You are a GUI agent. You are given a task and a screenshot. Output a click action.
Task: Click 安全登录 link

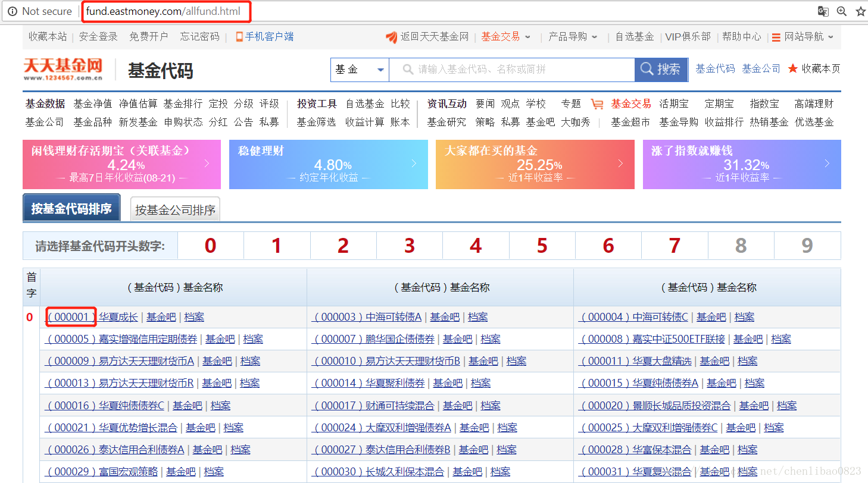pyautogui.click(x=98, y=37)
